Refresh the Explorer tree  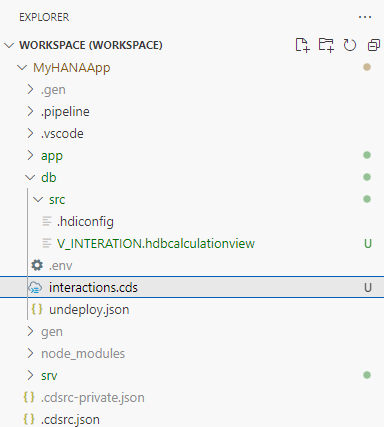350,45
